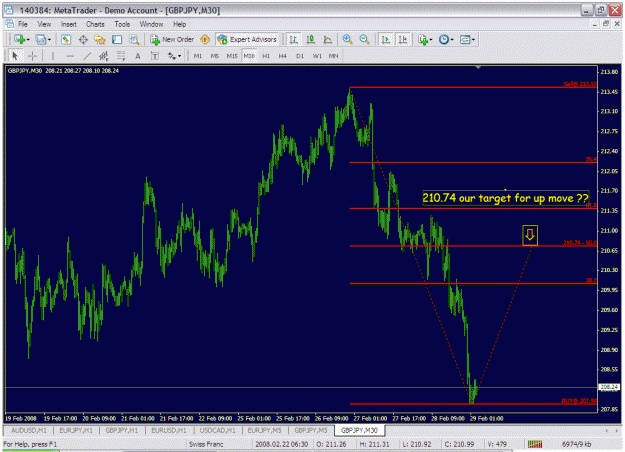Switch to the GBPJPY,H1 chart tab
Viewport: 625px width, 452px height.
tap(122, 430)
